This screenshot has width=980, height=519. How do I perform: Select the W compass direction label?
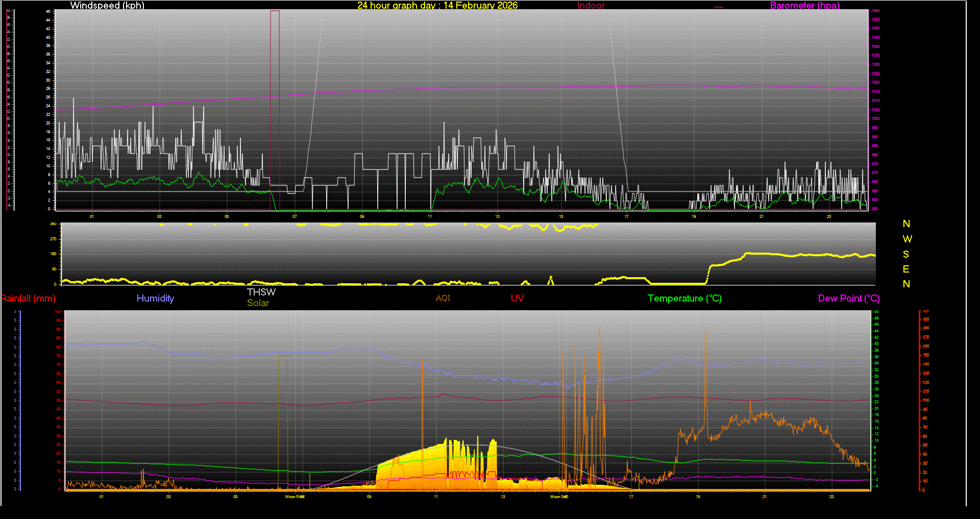pyautogui.click(x=906, y=239)
